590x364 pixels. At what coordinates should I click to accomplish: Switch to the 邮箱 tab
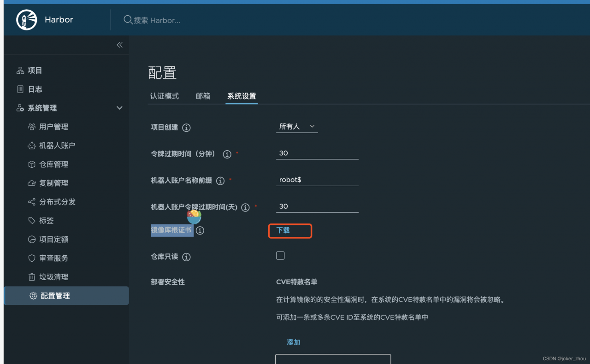pos(203,96)
